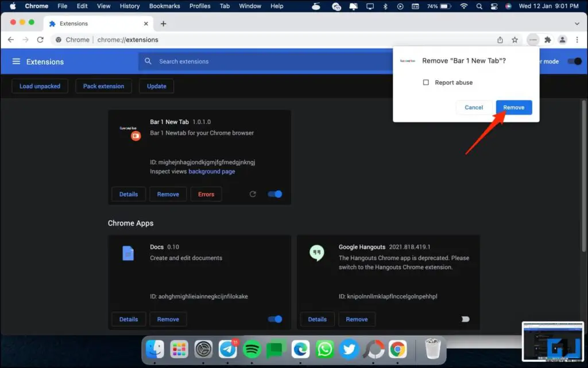
Task: Open the Profiles menu
Action: pos(200,6)
